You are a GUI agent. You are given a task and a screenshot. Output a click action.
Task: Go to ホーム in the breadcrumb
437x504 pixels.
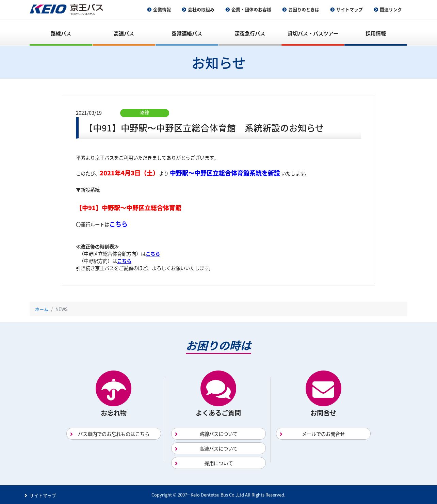[x=42, y=309]
